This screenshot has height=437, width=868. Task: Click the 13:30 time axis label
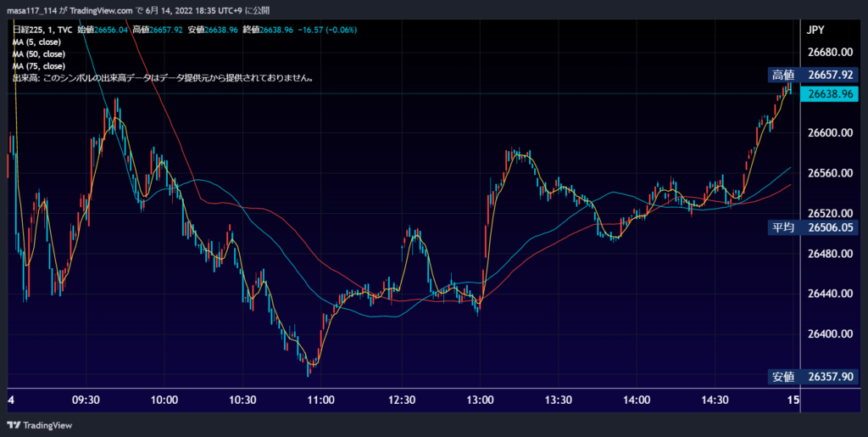[x=558, y=400]
